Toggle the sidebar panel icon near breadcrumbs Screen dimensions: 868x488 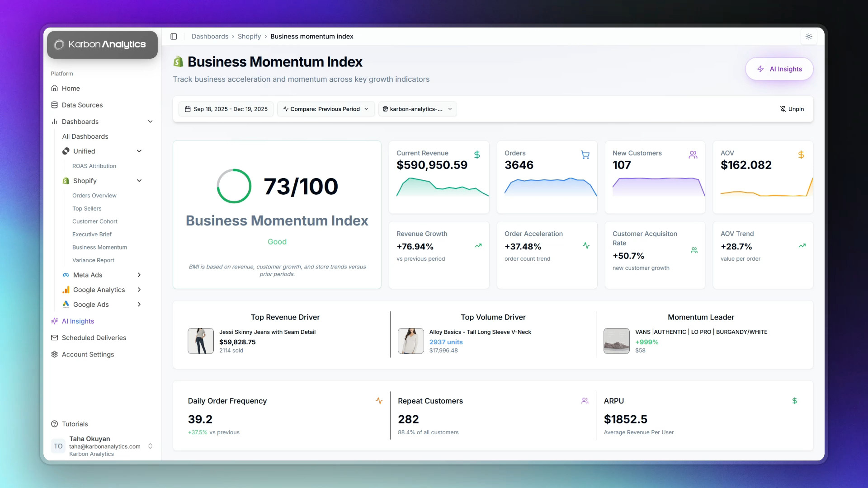click(174, 36)
